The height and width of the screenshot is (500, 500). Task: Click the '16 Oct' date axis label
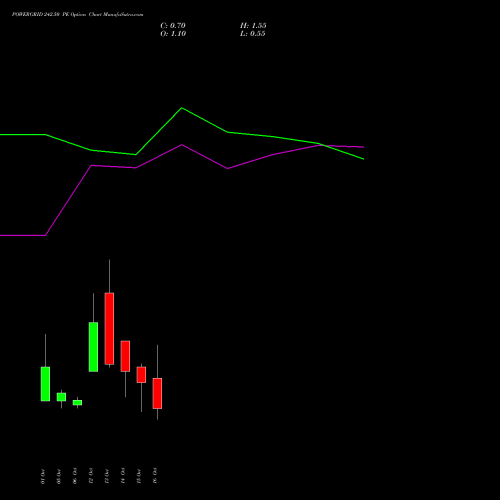click(155, 476)
